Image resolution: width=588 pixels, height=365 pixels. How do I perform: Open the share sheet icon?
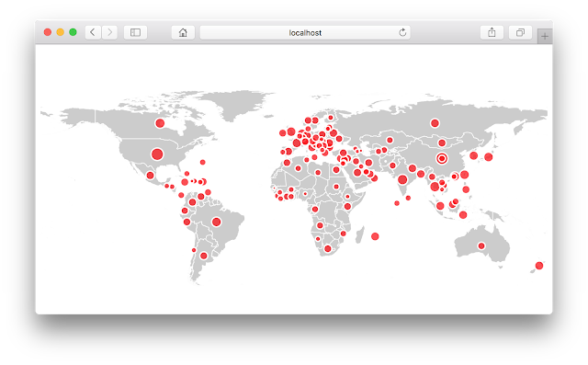(x=492, y=32)
